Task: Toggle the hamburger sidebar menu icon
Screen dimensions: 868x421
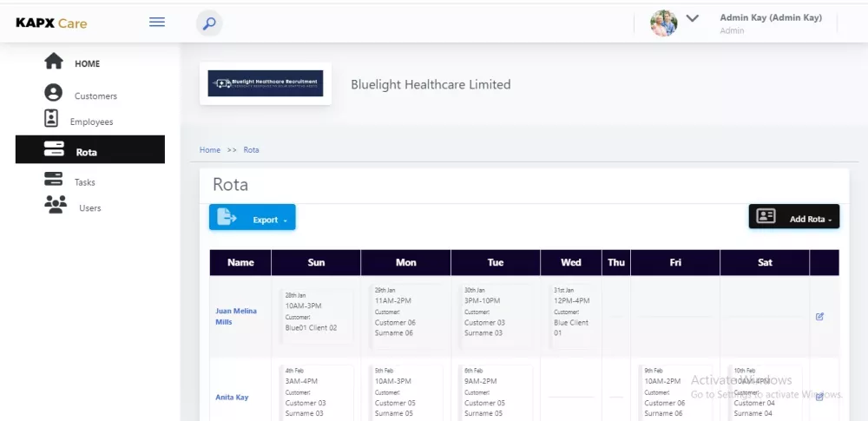Action: tap(157, 23)
